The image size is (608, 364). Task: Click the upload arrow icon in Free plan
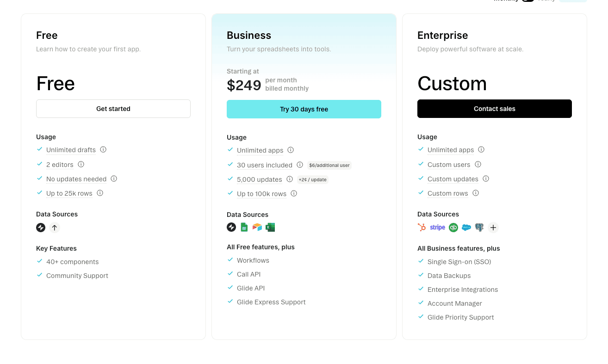55,228
